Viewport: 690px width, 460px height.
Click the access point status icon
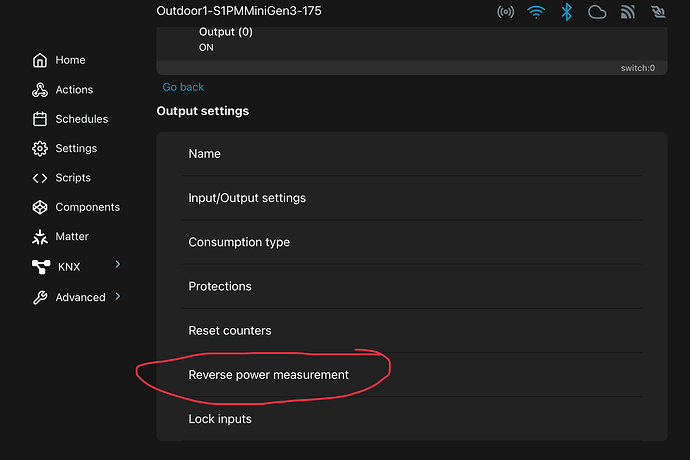[x=506, y=12]
